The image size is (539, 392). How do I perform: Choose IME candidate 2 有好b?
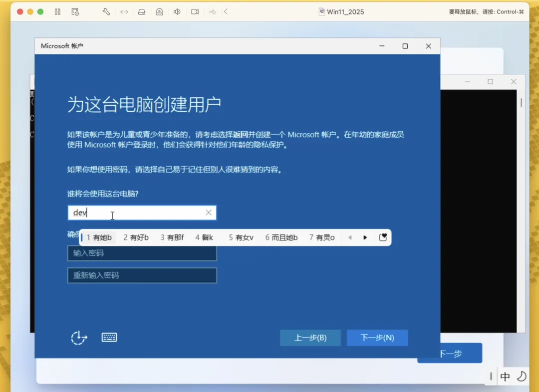tap(136, 237)
